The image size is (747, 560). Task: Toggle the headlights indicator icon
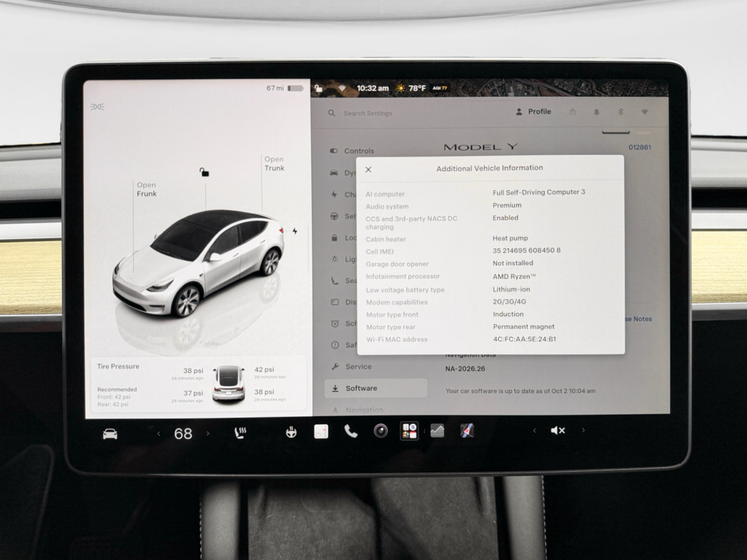point(97,106)
